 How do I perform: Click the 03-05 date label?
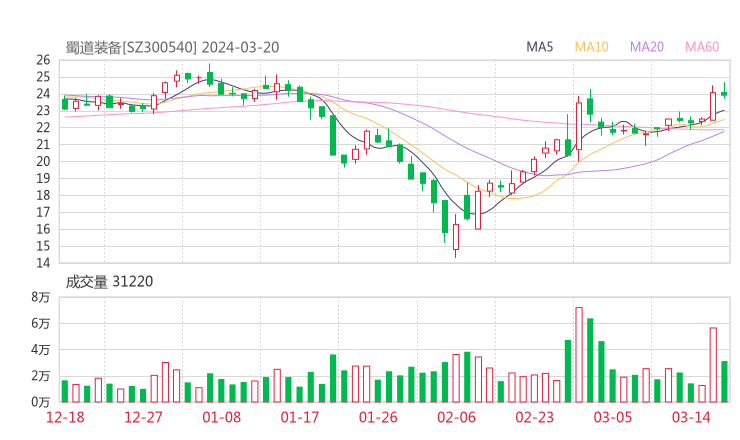[613, 417]
